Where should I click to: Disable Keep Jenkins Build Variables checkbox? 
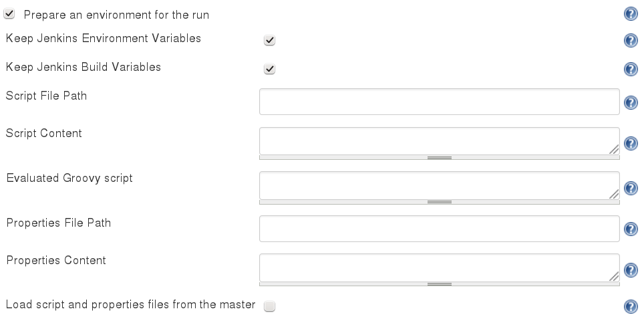[269, 70]
